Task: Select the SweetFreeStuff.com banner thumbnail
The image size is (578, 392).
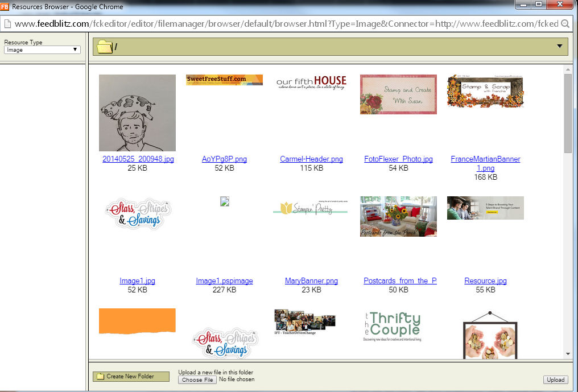Action: (224, 80)
